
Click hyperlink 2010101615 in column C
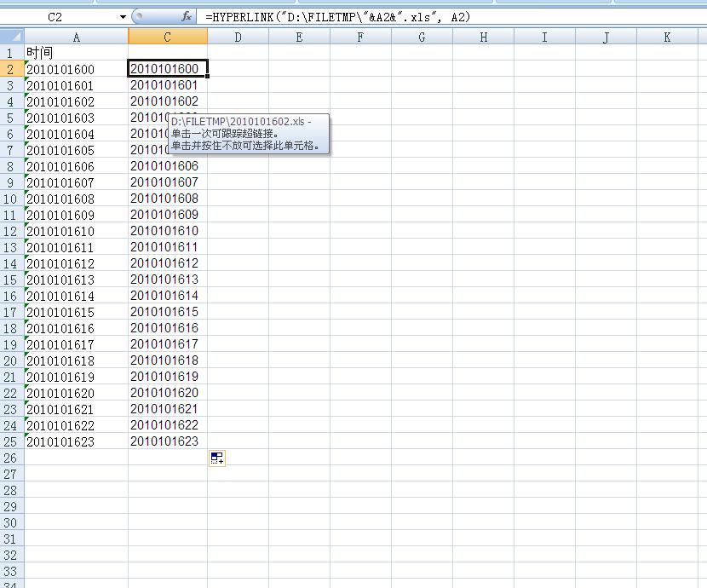point(164,312)
